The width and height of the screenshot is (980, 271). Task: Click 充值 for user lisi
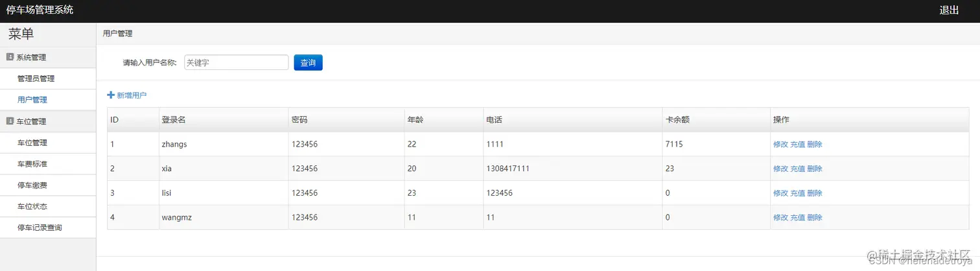tap(797, 193)
